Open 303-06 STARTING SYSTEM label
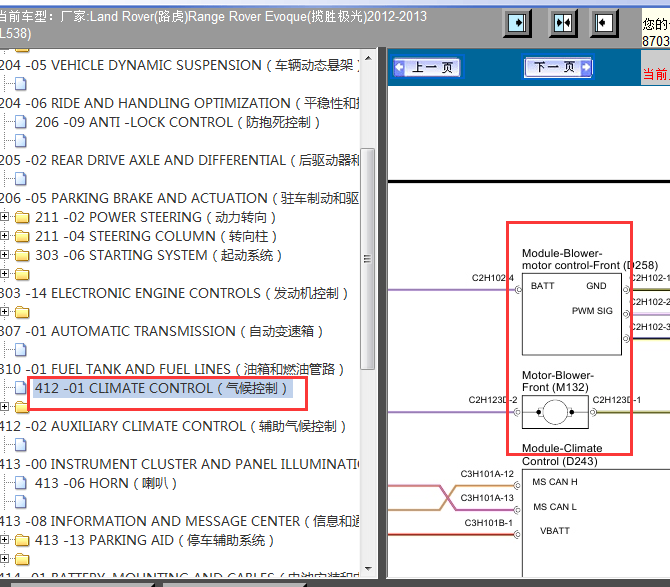The image size is (670, 587). 159,255
